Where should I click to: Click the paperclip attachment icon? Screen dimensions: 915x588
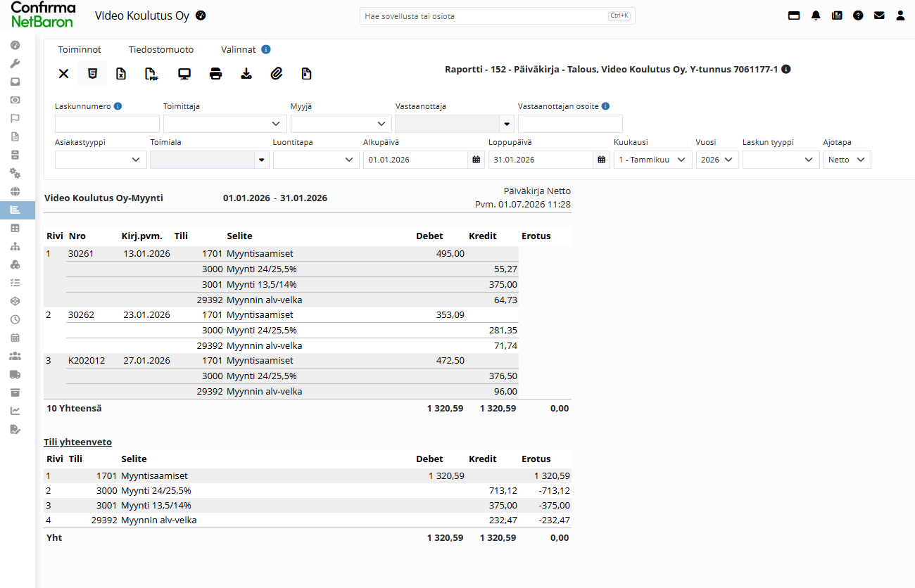(277, 74)
